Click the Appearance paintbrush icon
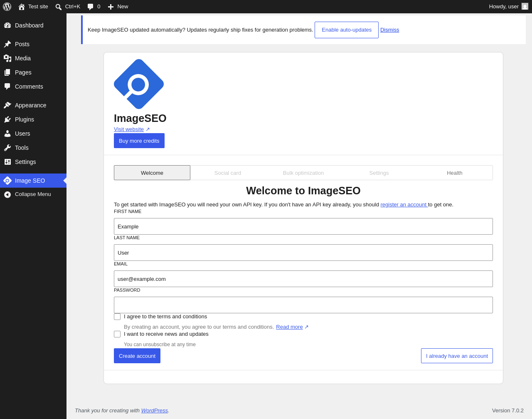This screenshot has height=419, width=532. [7, 105]
